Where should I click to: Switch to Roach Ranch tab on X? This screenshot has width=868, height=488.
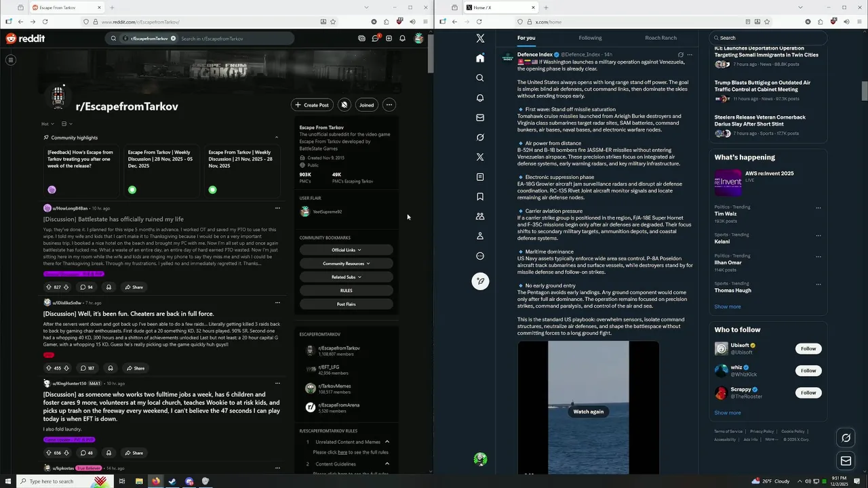tap(660, 38)
